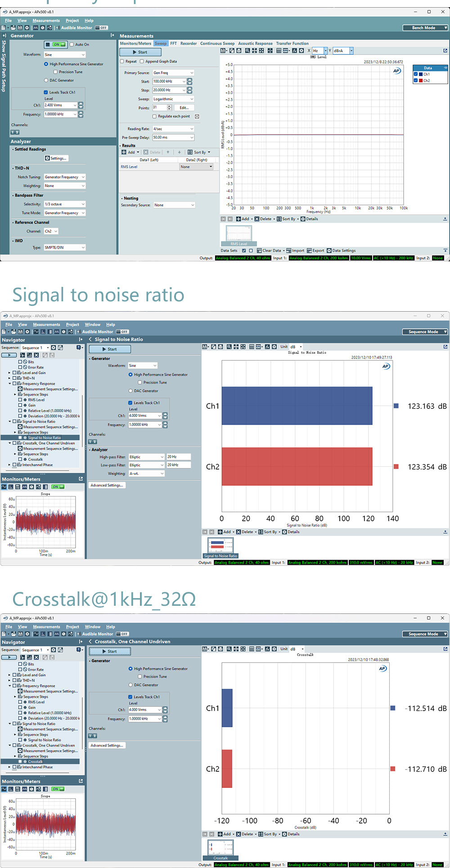Click the Import data sets icon
450x868 pixels.
(x=289, y=251)
